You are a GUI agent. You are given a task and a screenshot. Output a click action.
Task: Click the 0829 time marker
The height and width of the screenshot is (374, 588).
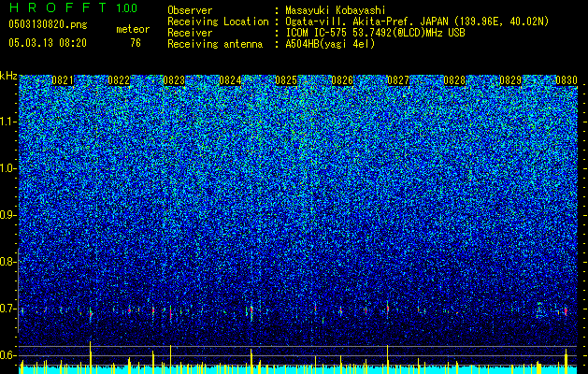click(x=510, y=80)
